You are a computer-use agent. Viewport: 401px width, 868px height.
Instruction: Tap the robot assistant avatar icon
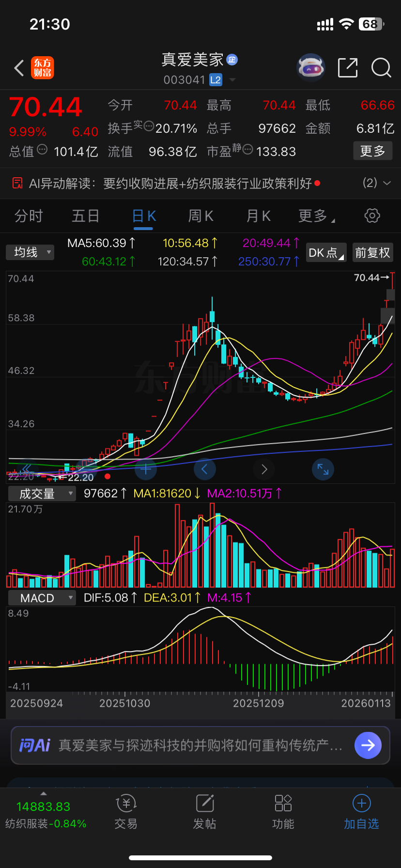pos(310,68)
